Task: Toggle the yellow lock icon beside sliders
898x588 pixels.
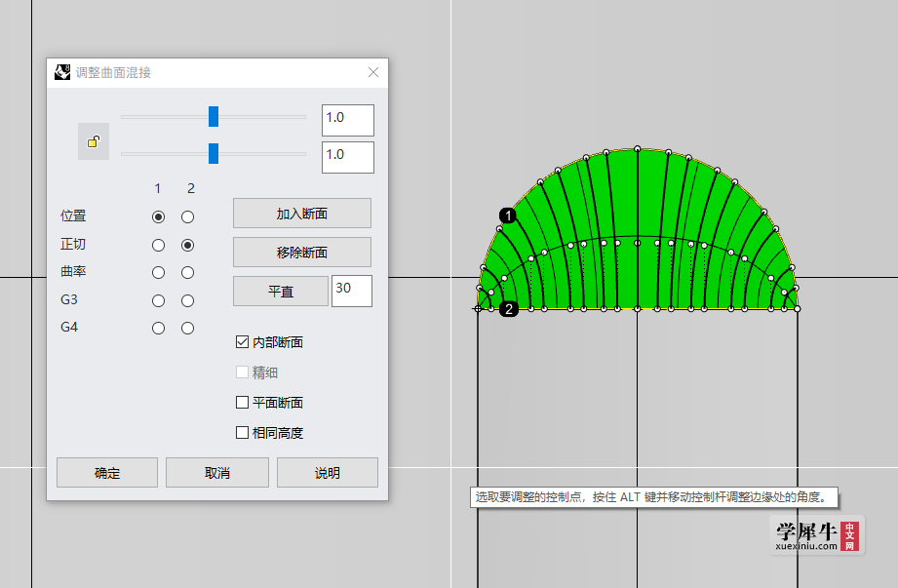Action: tap(94, 141)
